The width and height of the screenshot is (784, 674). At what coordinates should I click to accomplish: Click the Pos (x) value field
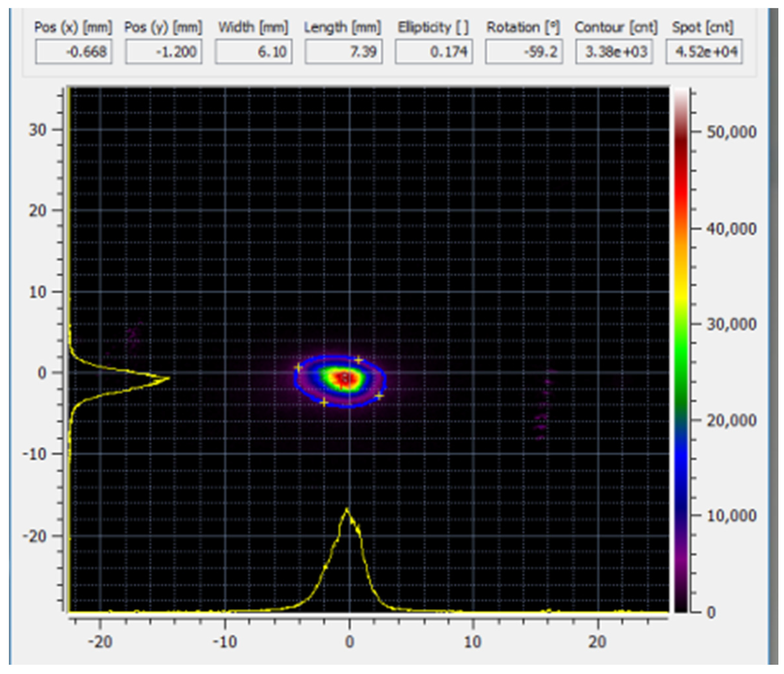click(73, 51)
